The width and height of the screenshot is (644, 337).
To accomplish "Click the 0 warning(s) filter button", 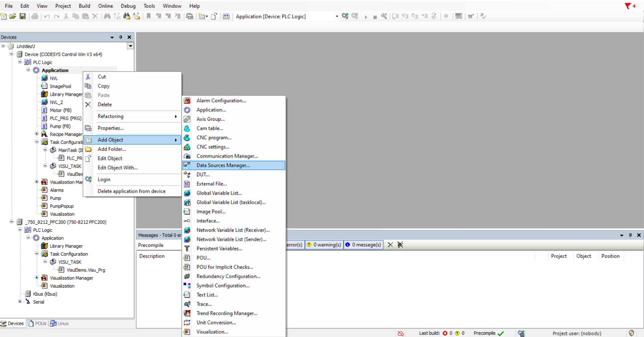I will (324, 245).
